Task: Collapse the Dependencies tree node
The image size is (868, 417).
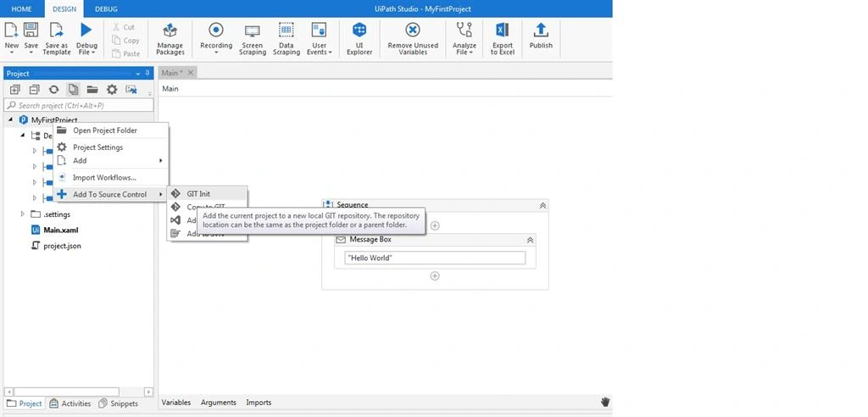Action: coord(23,135)
